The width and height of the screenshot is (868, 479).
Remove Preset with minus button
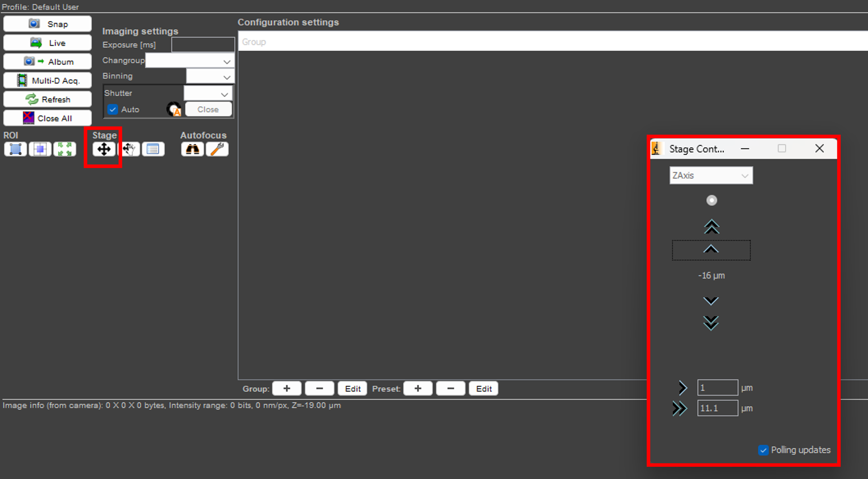pos(451,389)
